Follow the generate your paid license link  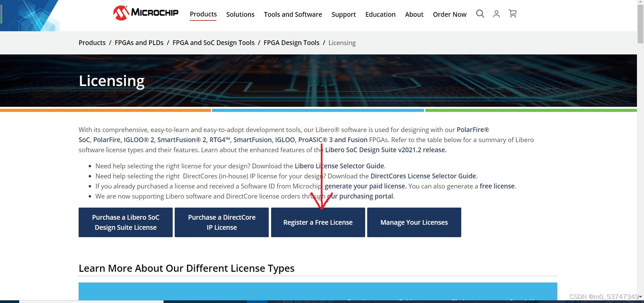[366, 186]
